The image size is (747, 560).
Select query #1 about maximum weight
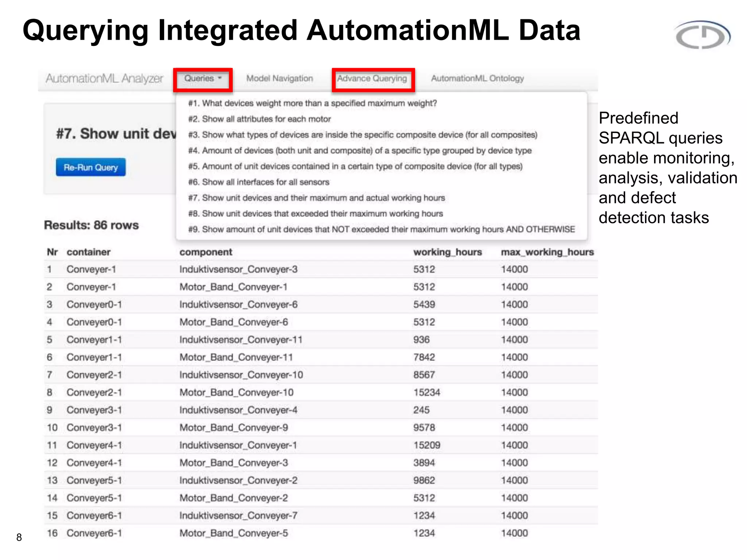[x=313, y=103]
